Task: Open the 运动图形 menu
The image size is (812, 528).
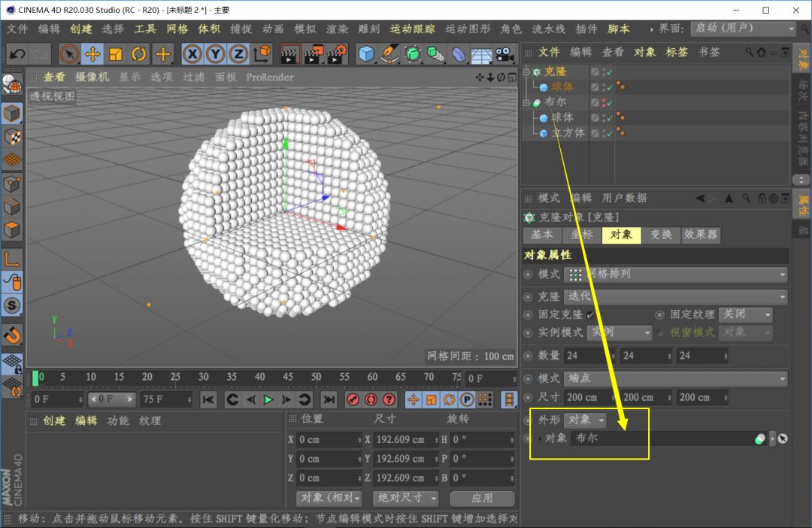Action: [467, 29]
